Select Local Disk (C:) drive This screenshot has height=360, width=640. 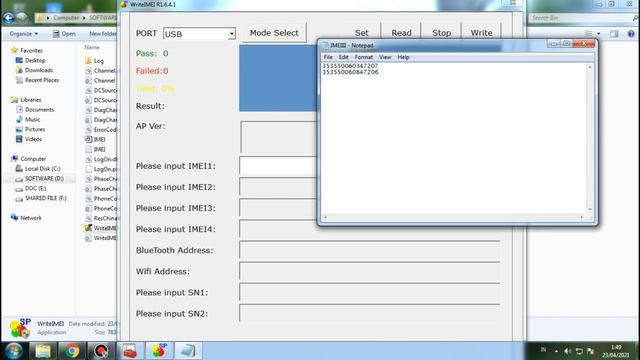click(42, 168)
